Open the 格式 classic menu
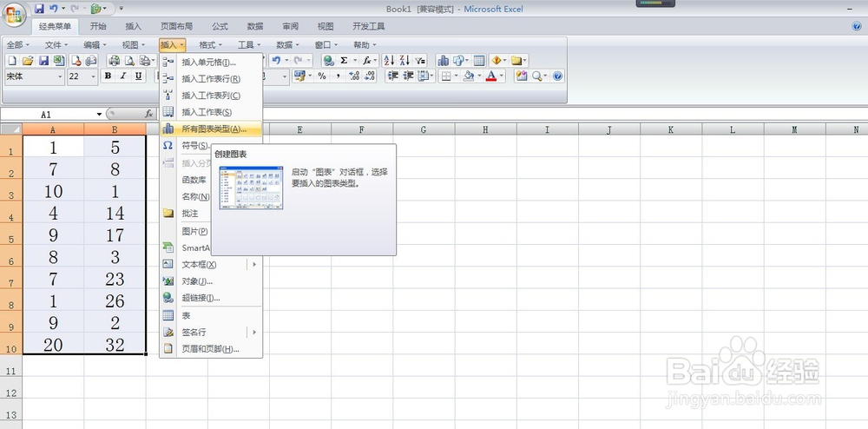 pos(210,45)
